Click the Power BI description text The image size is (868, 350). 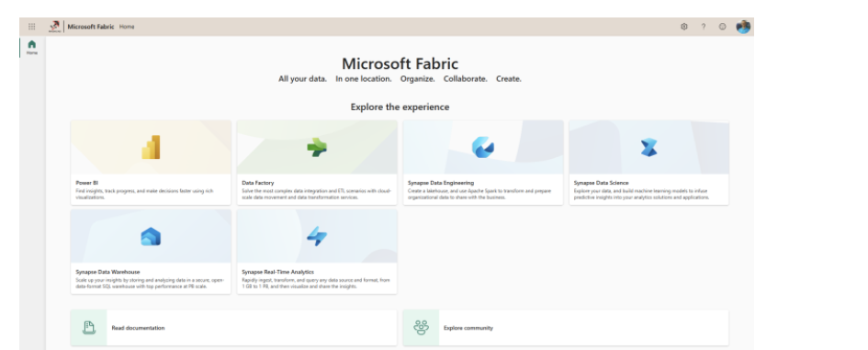pos(144,194)
